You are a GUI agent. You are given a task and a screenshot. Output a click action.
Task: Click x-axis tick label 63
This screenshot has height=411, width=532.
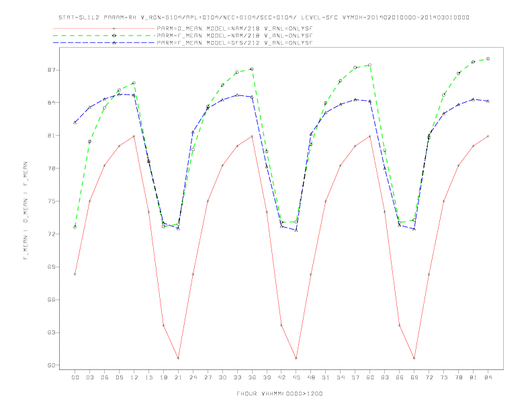pyautogui.click(x=385, y=377)
